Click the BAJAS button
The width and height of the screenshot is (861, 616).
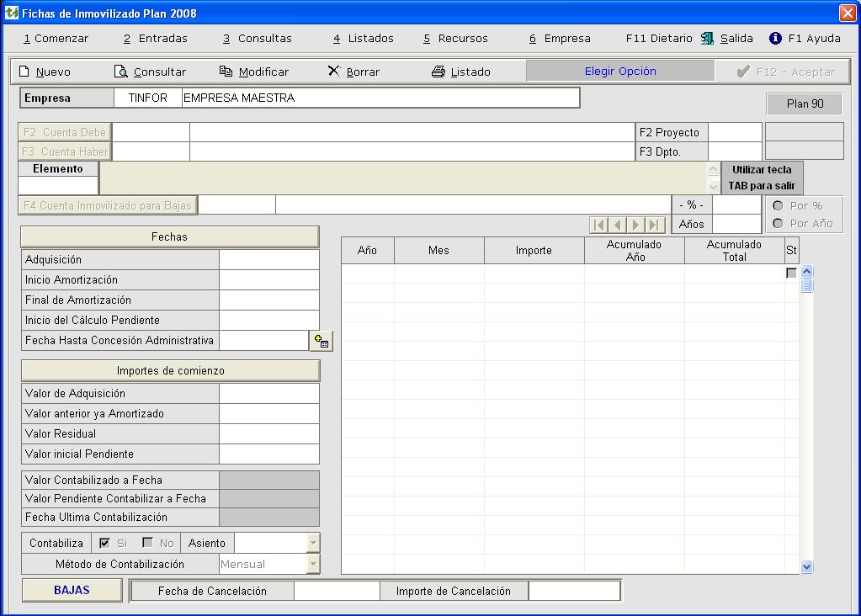click(x=72, y=590)
